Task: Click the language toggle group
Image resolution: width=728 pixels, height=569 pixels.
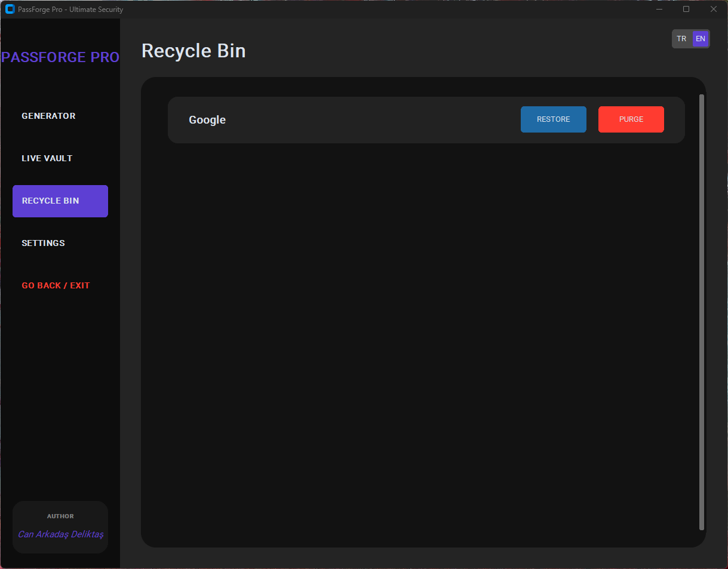Action: (x=690, y=38)
